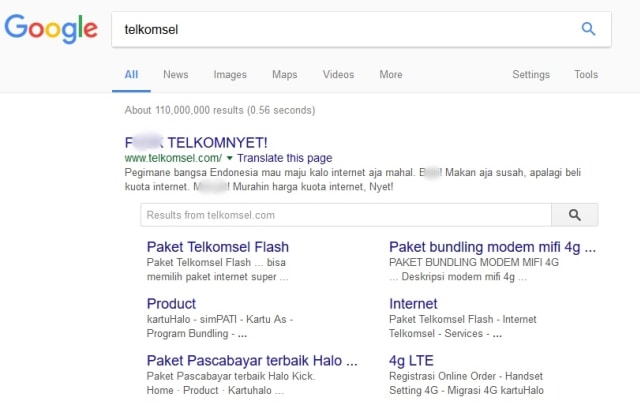Open the Maps tab
Viewport: 640px width, 416px height.
[284, 75]
